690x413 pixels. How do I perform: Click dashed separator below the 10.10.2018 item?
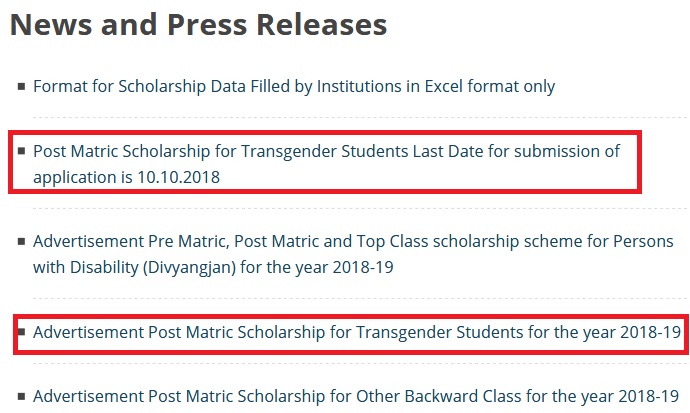(x=360, y=208)
